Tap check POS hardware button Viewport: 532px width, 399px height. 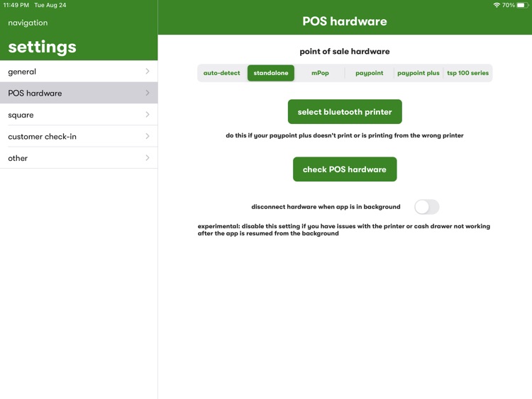[345, 169]
